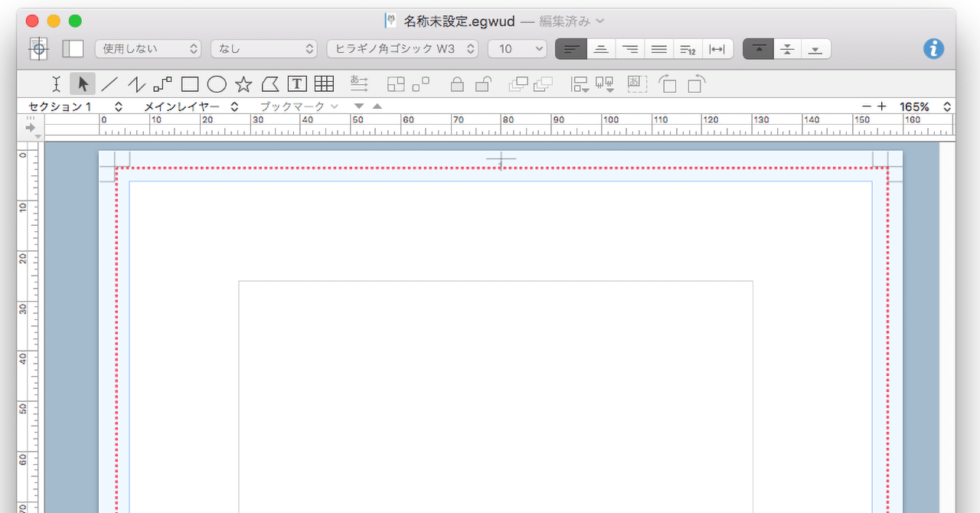Screen dimensions: 980x513
Task: Toggle center text alignment
Action: point(601,49)
